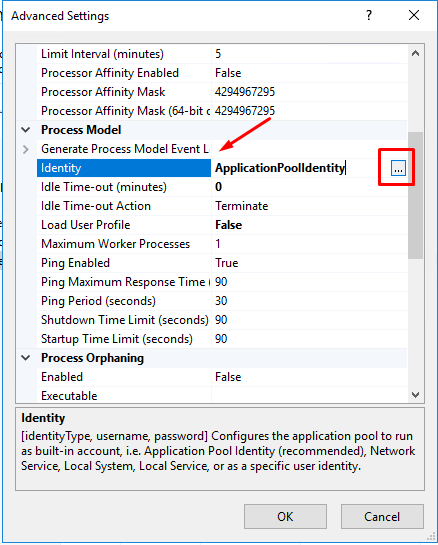Click the scrollbar up arrow

[415, 54]
